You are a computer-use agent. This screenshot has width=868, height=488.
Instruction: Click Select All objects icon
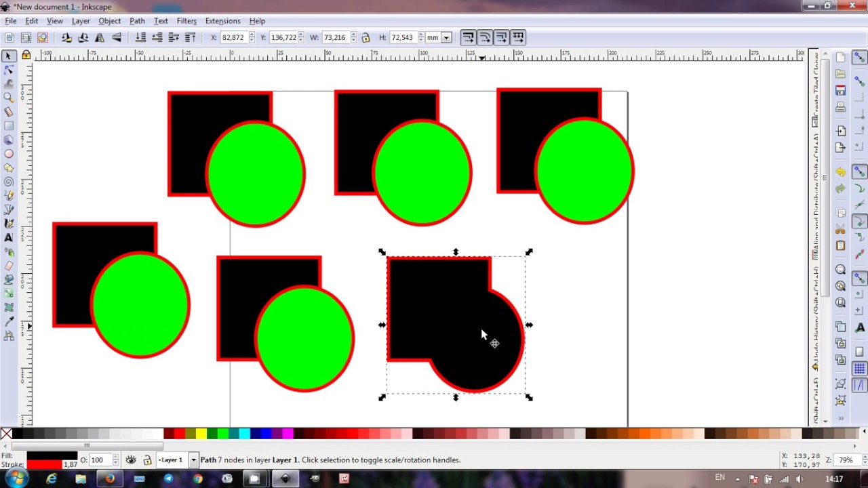[9, 37]
